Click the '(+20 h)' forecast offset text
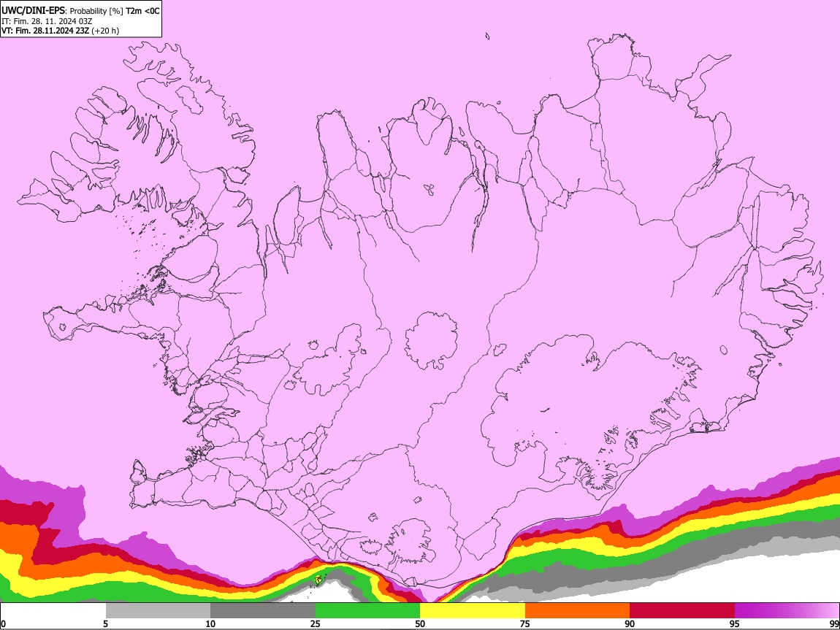Viewport: 840px width, 630px height. click(105, 31)
